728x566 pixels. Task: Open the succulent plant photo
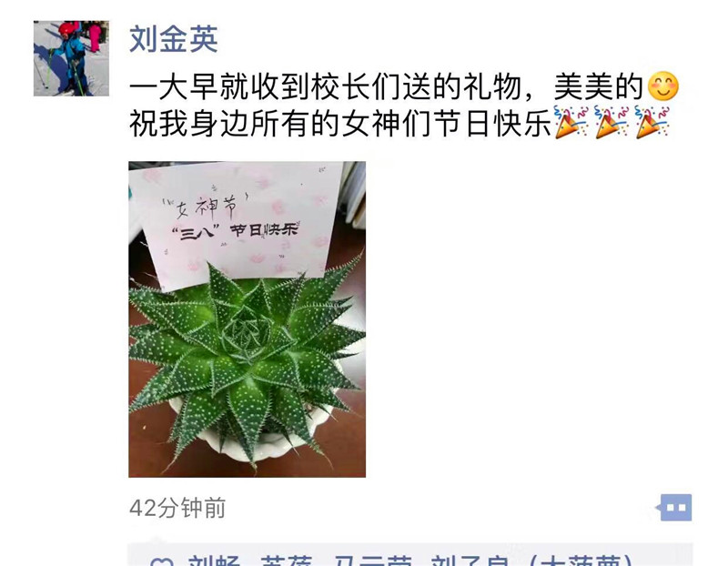point(247,319)
